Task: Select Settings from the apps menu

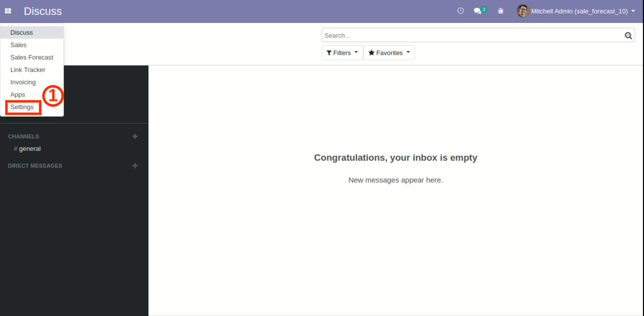Action: click(x=22, y=107)
